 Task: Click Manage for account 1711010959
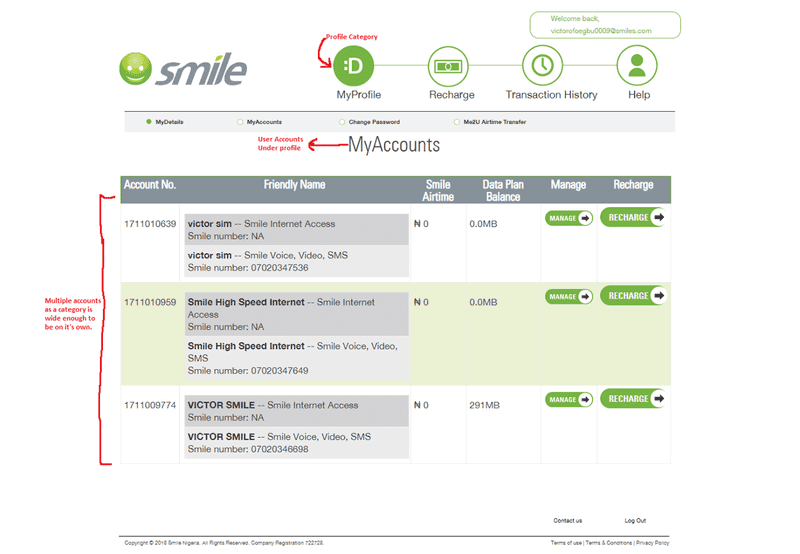point(569,297)
